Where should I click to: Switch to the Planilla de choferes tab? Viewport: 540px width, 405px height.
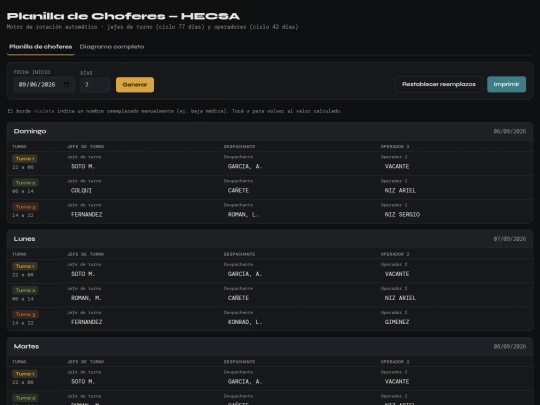click(x=41, y=47)
